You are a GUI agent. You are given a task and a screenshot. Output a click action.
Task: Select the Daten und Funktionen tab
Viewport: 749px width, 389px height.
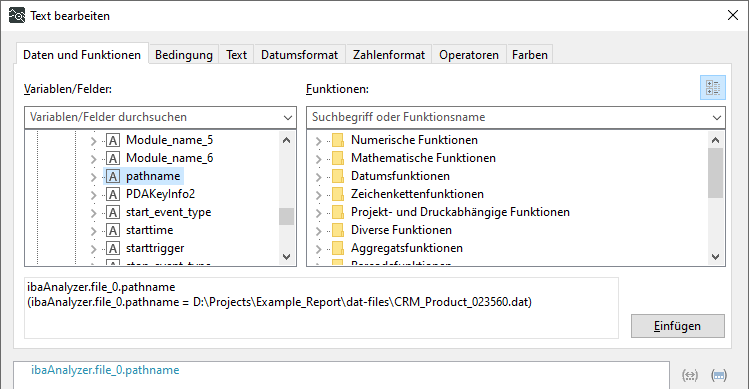(82, 54)
